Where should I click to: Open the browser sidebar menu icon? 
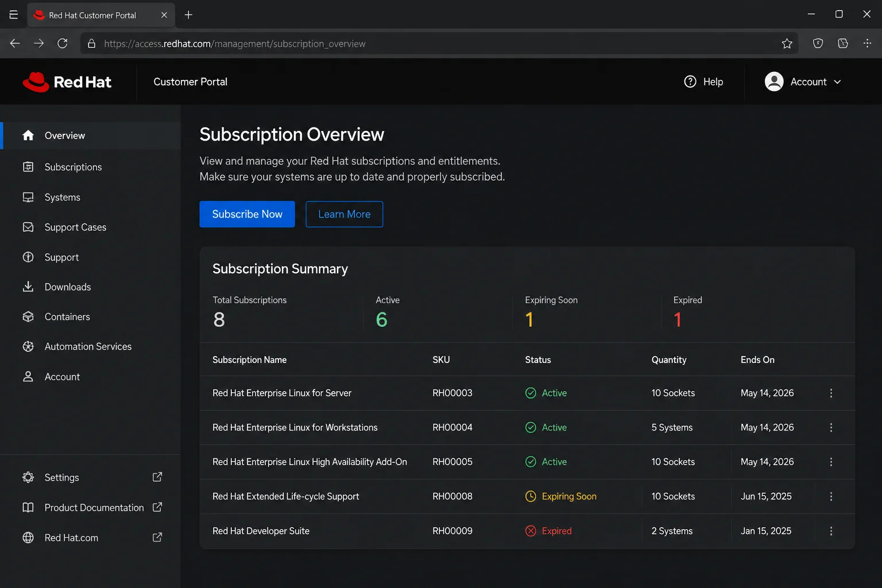coord(13,15)
